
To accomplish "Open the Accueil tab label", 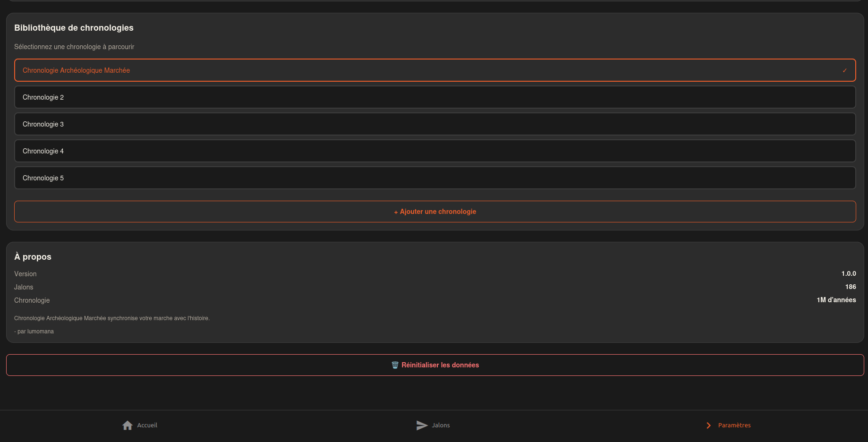I will pos(147,425).
